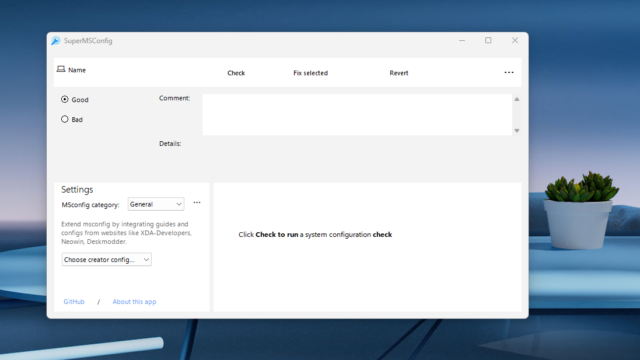Open the GitHub link
The width and height of the screenshot is (640, 360).
tap(74, 302)
